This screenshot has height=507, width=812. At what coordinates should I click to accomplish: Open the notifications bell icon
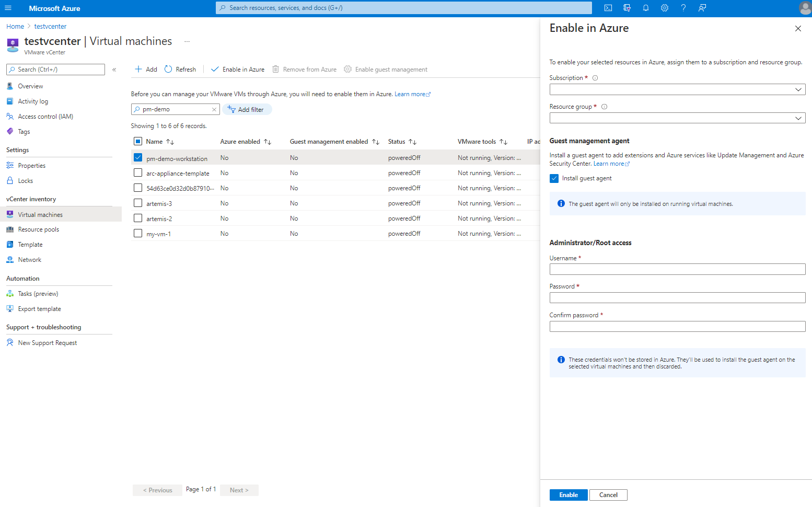(x=646, y=8)
